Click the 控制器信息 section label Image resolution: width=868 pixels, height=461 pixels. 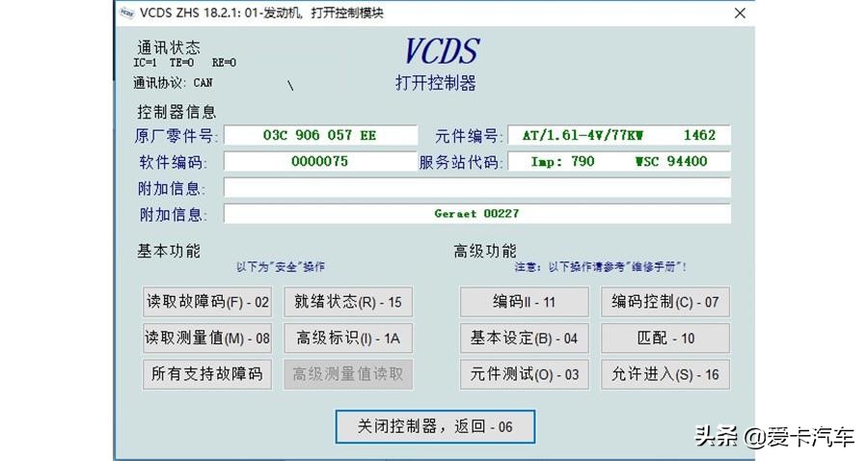(x=176, y=112)
